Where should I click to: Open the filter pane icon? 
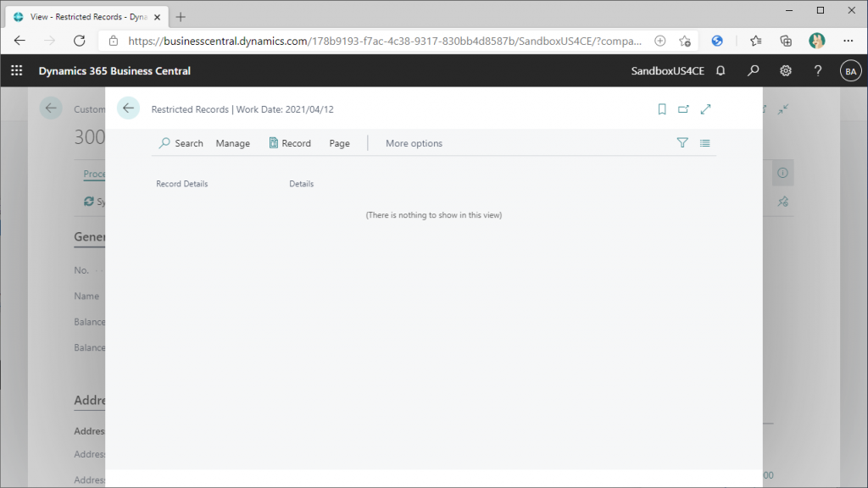(682, 143)
